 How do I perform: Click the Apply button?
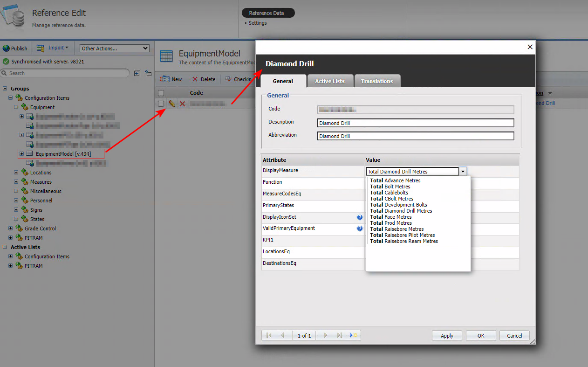point(447,336)
